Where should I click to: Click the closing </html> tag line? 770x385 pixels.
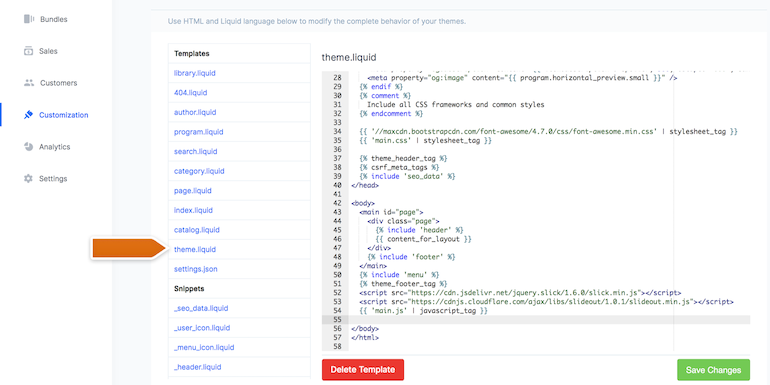click(365, 338)
